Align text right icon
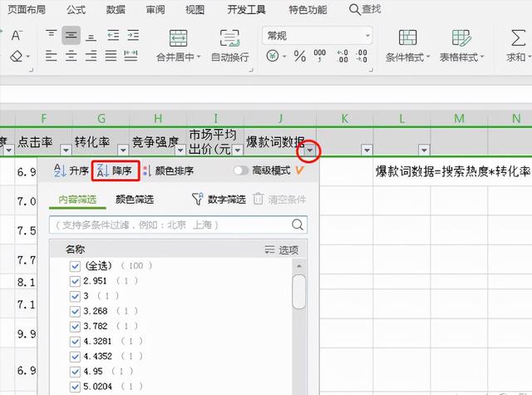The width and height of the screenshot is (532, 395). pos(91,56)
